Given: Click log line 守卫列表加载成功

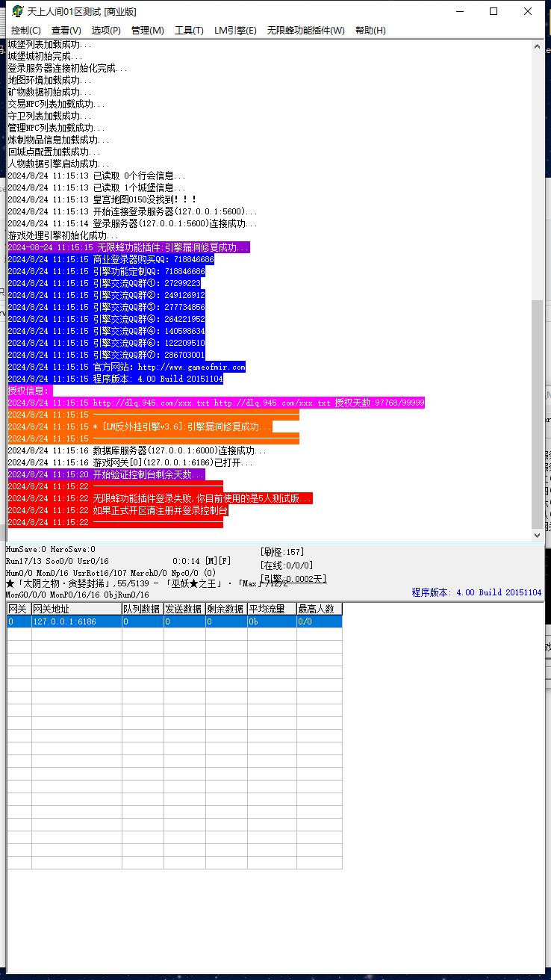Looking at the screenshot, I should (x=49, y=116).
